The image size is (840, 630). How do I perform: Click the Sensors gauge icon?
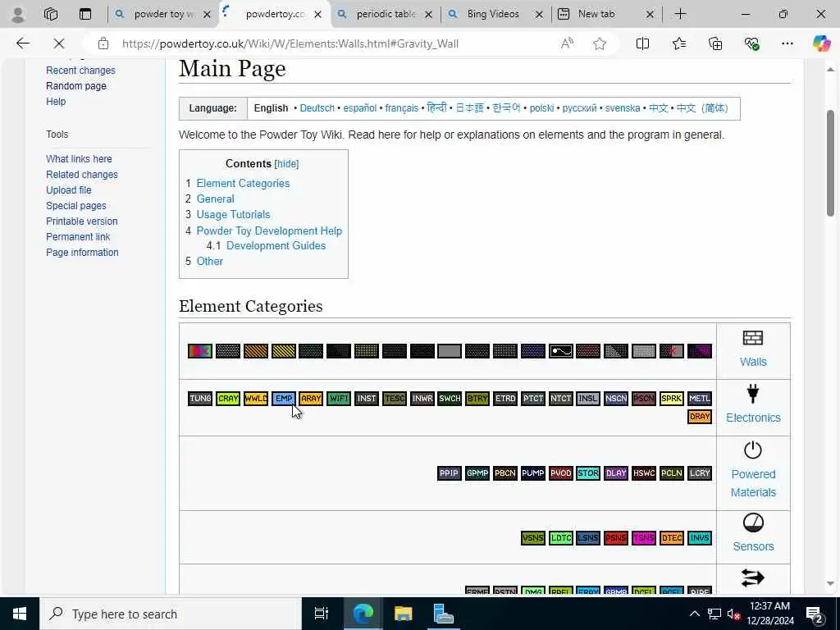point(753,523)
